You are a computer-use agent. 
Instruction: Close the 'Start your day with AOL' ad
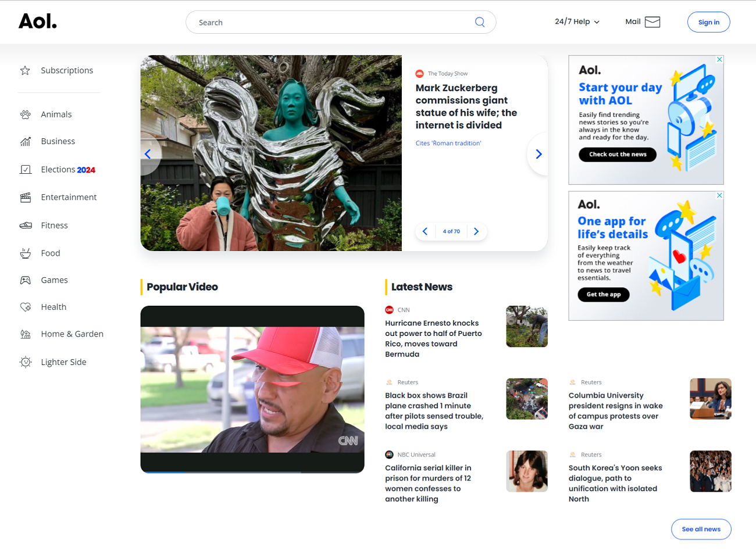[719, 59]
